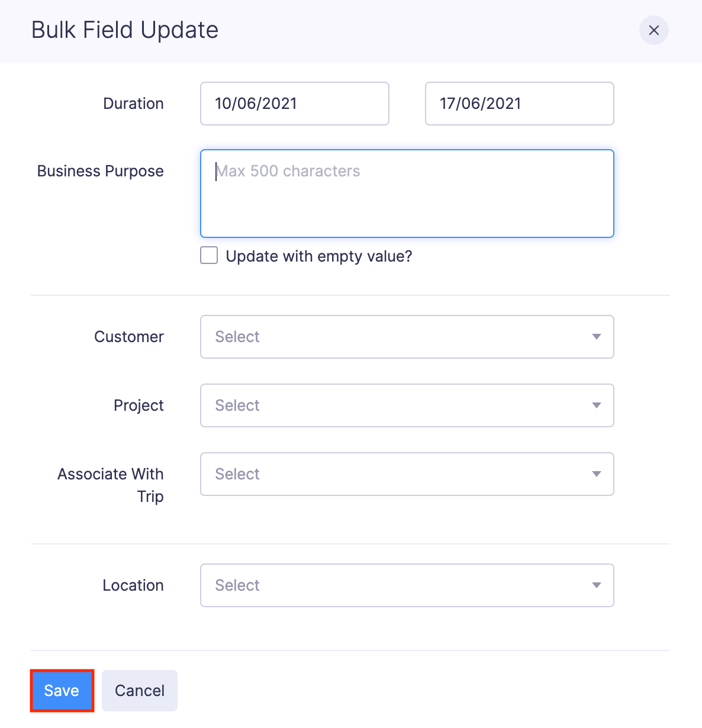Click the Associate With Trip label
Image resolution: width=702 pixels, height=728 pixels.
110,485
